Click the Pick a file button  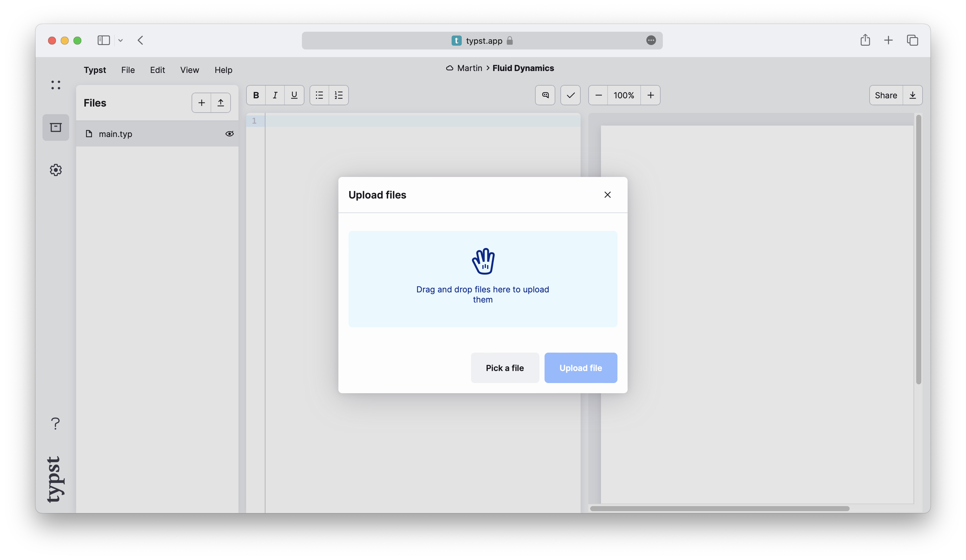(x=505, y=368)
